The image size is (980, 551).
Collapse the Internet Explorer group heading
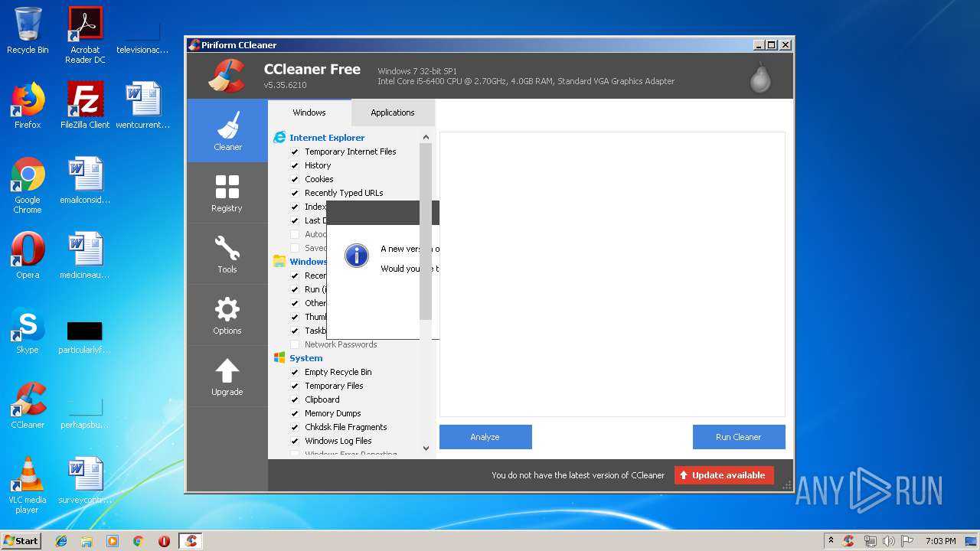(327, 138)
